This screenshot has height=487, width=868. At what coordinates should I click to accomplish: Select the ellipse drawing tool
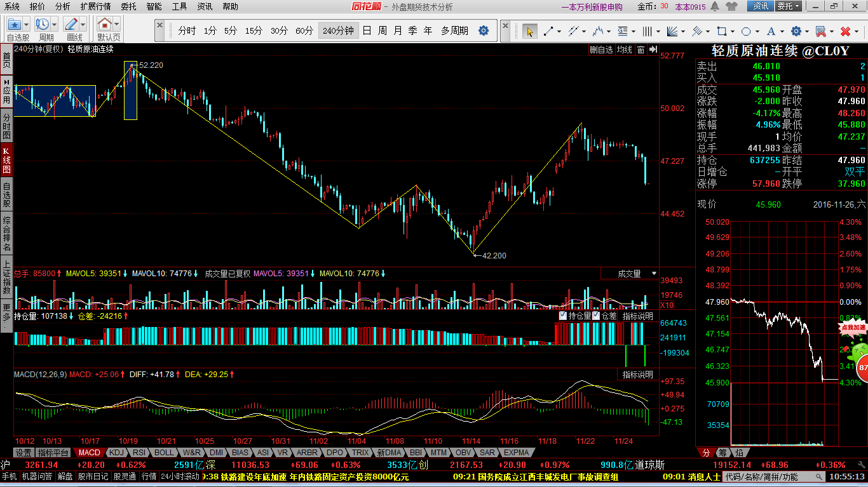(x=746, y=31)
